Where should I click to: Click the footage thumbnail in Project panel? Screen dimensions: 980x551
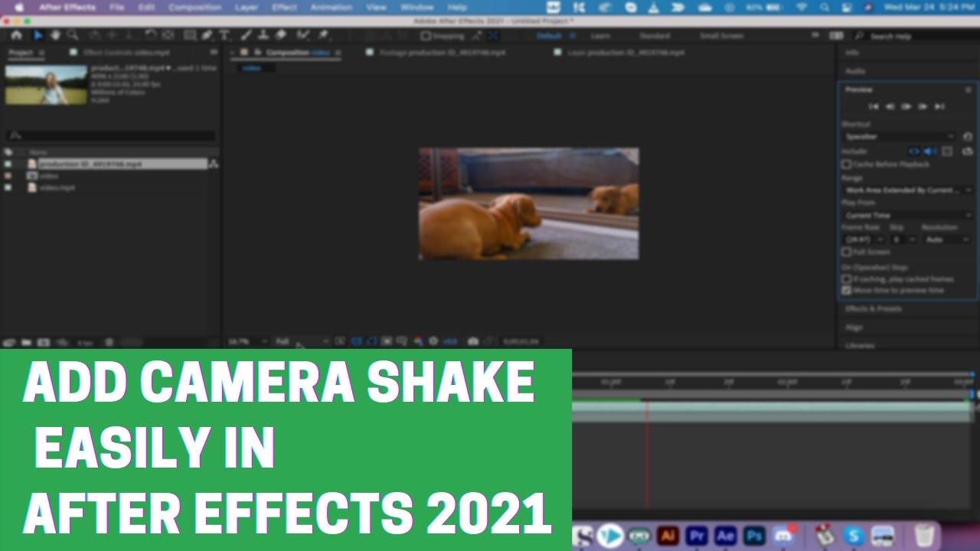coord(46,84)
